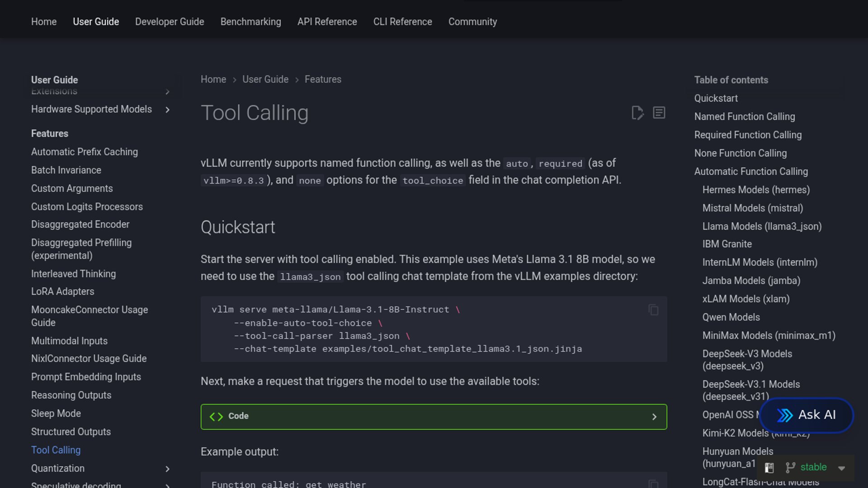Viewport: 868px width, 488px height.
Task: Open Structured Outputs sidebar page
Action: click(x=71, y=432)
